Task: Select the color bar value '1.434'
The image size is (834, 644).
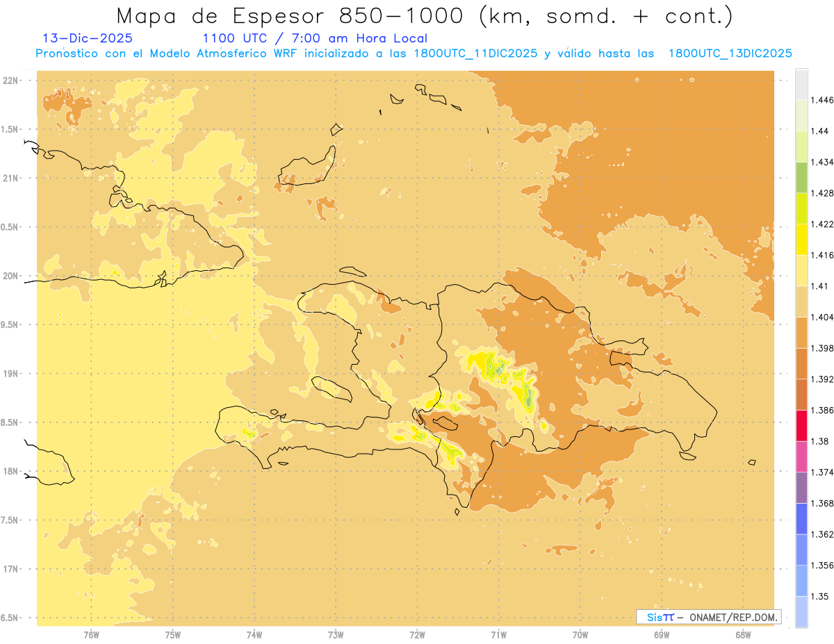Action: pyautogui.click(x=822, y=162)
